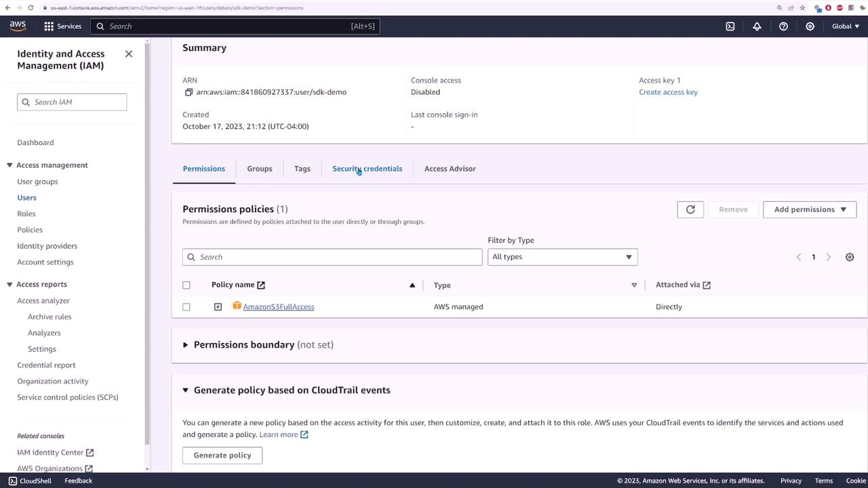Open Credential report in the sidebar
Screen dimensions: 868x488
[x=46, y=365]
